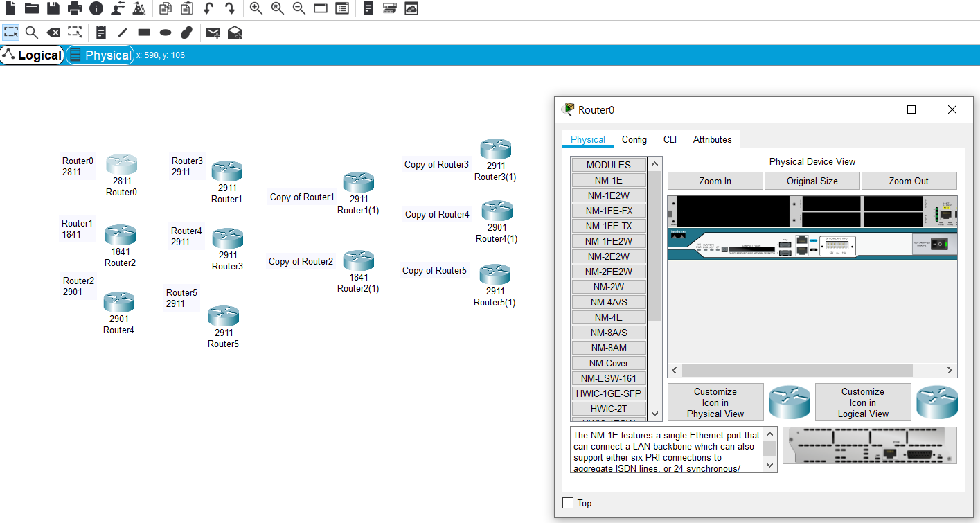Click the Paste clipboard icon

point(187,8)
